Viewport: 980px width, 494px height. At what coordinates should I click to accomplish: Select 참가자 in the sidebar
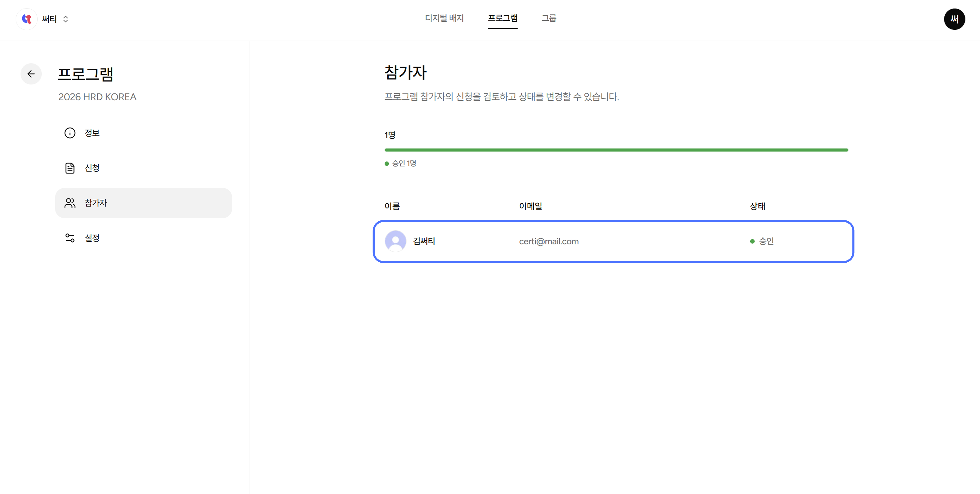click(x=143, y=203)
